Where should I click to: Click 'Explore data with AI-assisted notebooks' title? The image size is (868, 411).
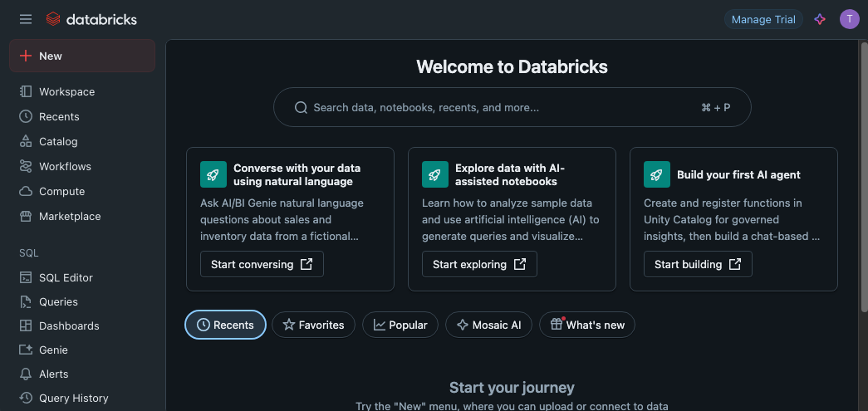click(510, 175)
